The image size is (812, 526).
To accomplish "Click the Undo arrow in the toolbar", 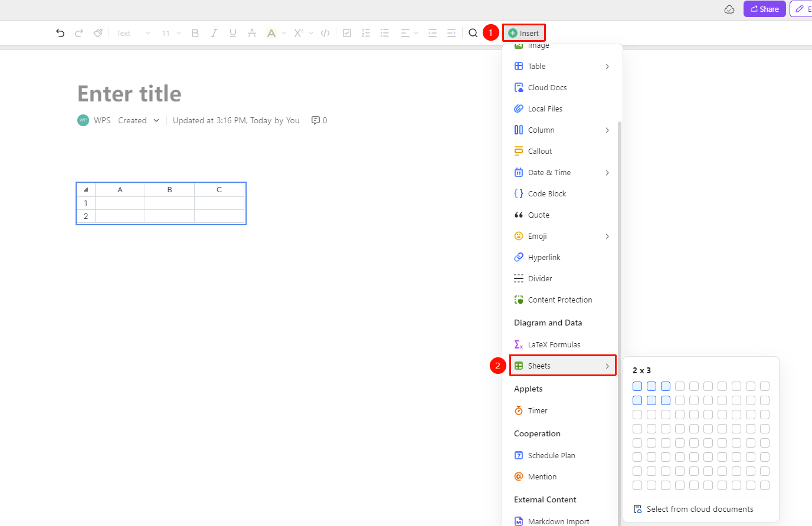I will 60,33.
